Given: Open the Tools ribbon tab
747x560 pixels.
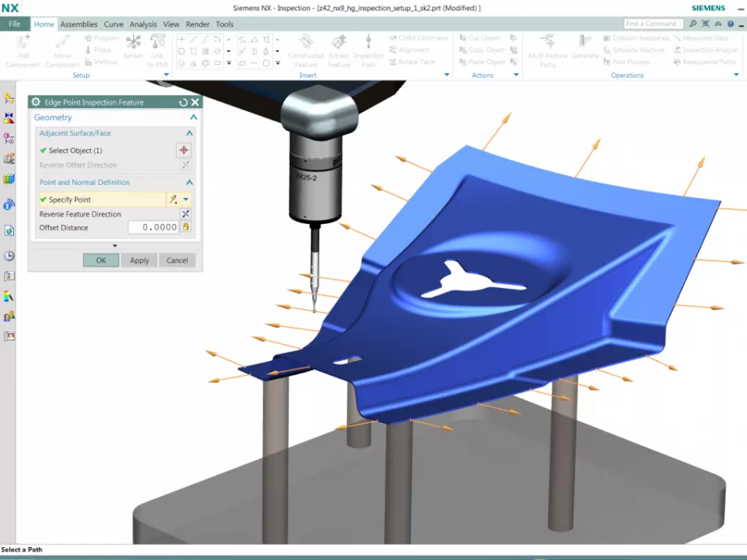Looking at the screenshot, I should 224,24.
